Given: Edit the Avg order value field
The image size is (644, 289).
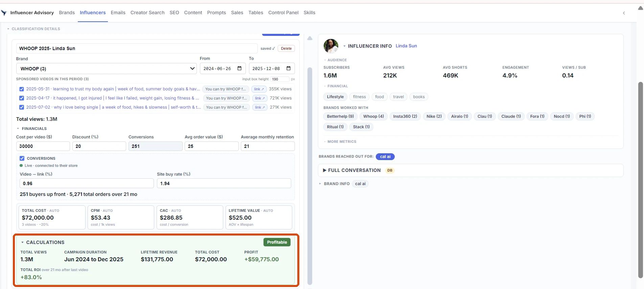Looking at the screenshot, I should click(211, 146).
